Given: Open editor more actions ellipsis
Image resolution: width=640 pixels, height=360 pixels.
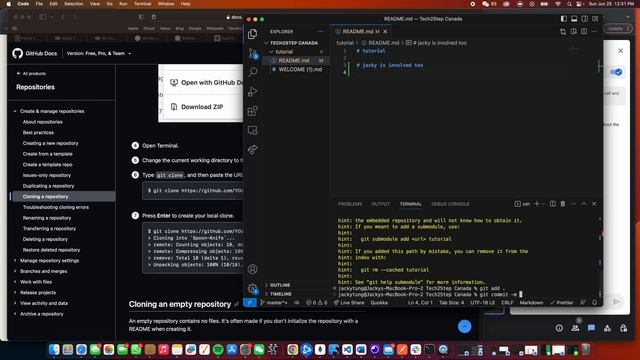Looking at the screenshot, I should click(595, 31).
